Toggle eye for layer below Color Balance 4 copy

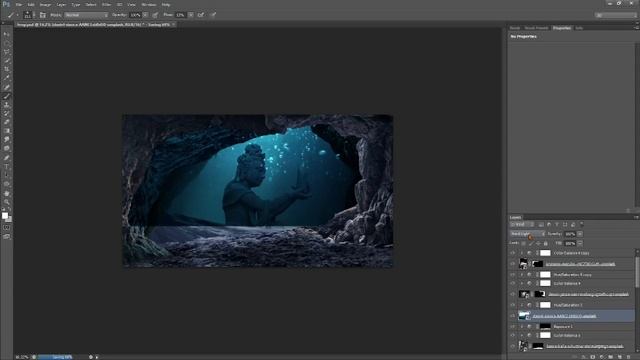pyautogui.click(x=513, y=264)
